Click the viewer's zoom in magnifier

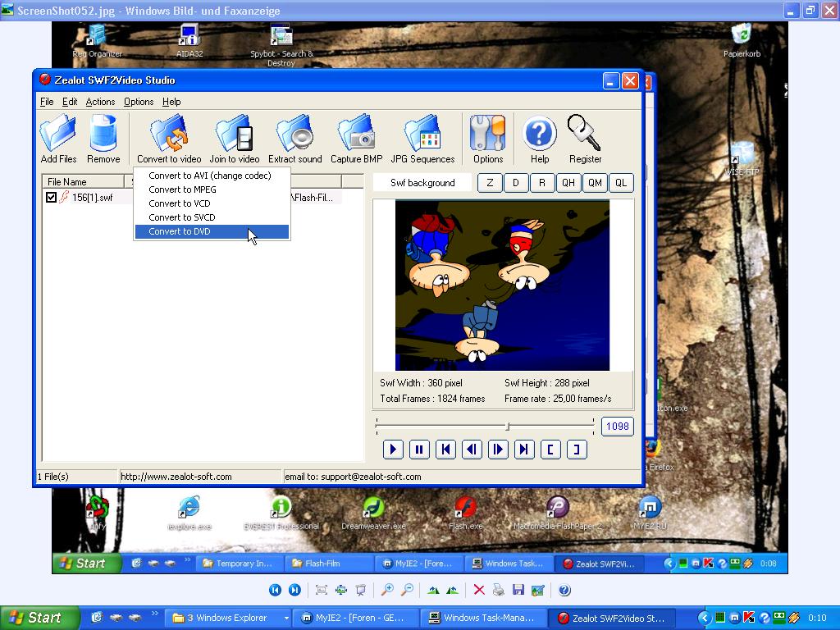pyautogui.click(x=387, y=590)
